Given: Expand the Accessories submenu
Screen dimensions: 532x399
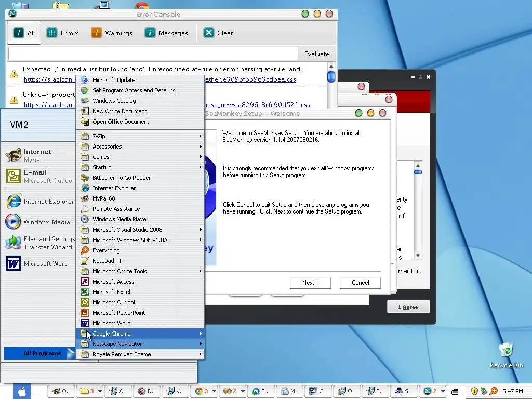Looking at the screenshot, I should 140,147.
